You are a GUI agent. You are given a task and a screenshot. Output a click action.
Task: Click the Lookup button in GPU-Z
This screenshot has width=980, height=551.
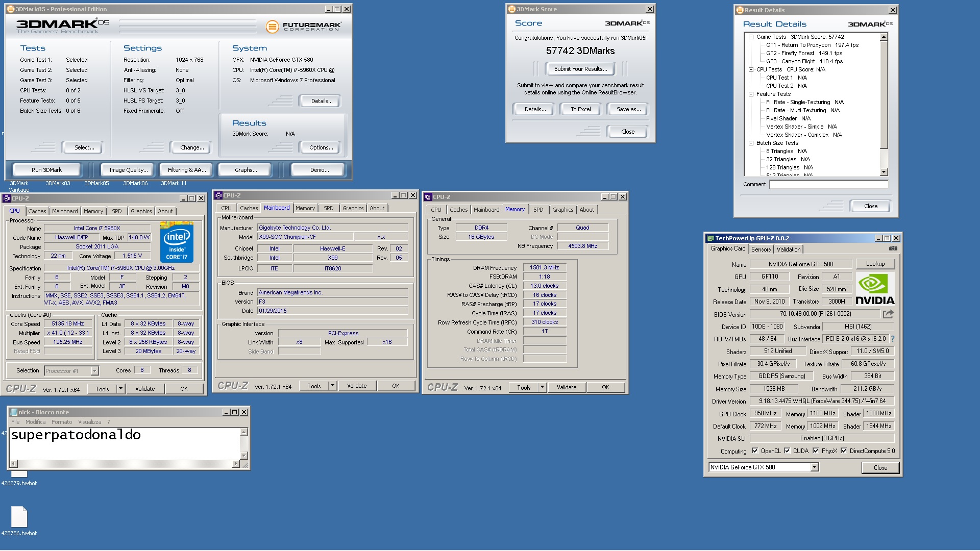[875, 264]
